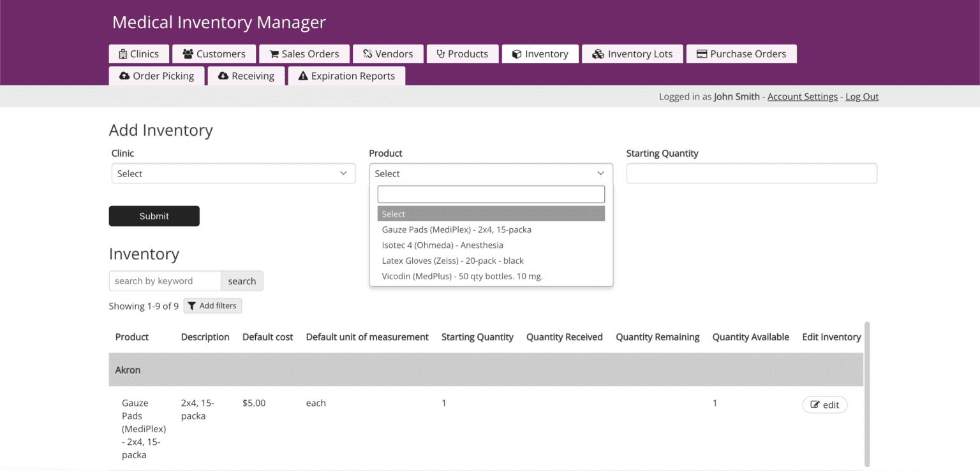Switch to the Inventory tab
The image size is (980, 471).
(540, 54)
